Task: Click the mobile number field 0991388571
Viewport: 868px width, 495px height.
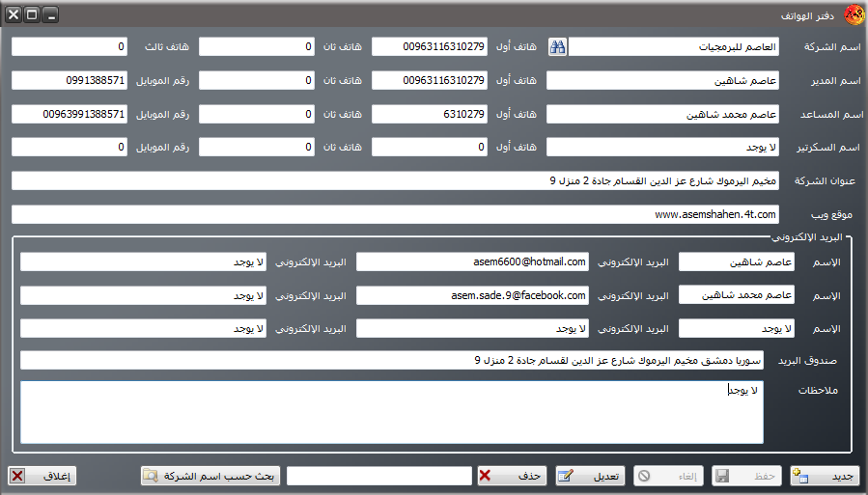Action: point(70,81)
